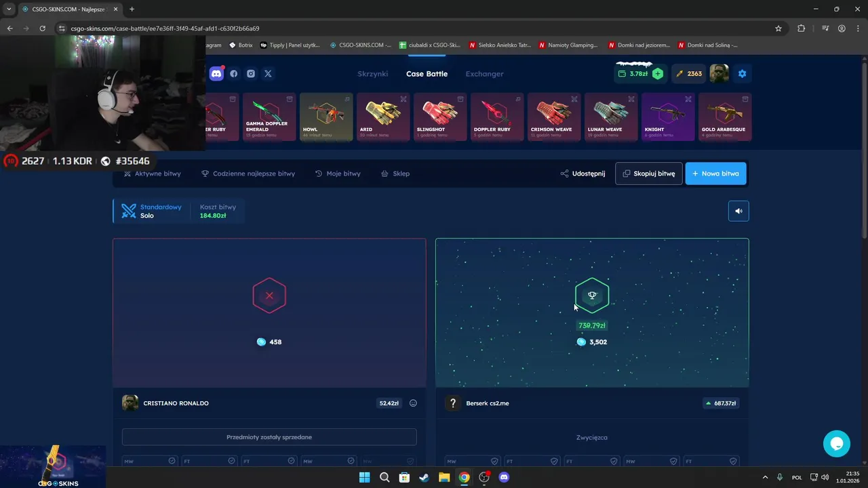Open the Arid gloves drop card
Viewport: 868px width, 488px height.
(383, 117)
